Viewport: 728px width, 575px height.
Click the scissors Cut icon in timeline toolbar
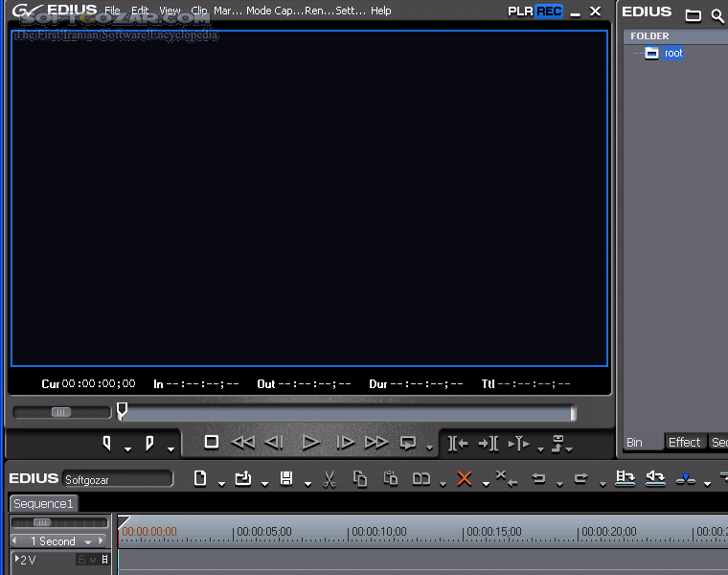pos(330,478)
